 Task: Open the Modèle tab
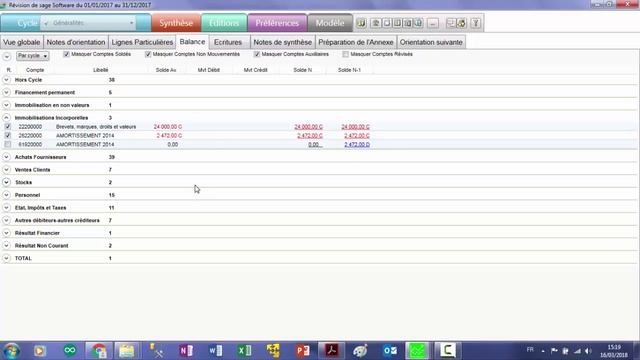(x=330, y=23)
